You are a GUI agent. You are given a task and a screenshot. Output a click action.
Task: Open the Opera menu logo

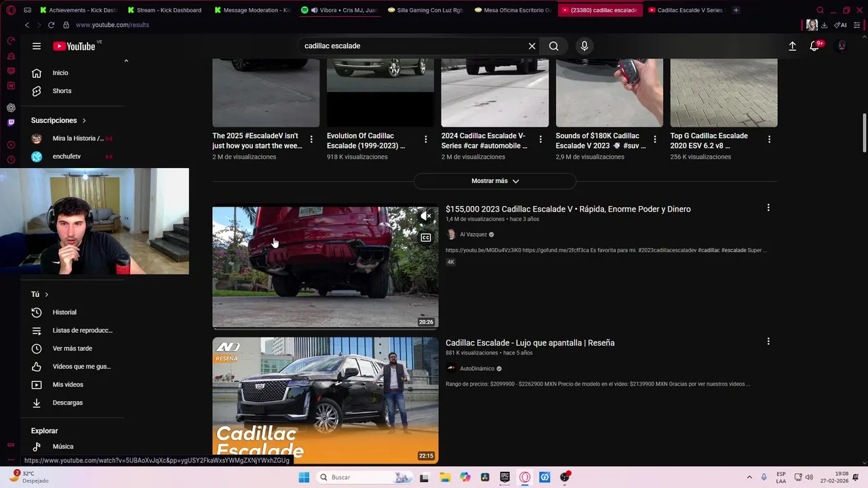(11, 10)
